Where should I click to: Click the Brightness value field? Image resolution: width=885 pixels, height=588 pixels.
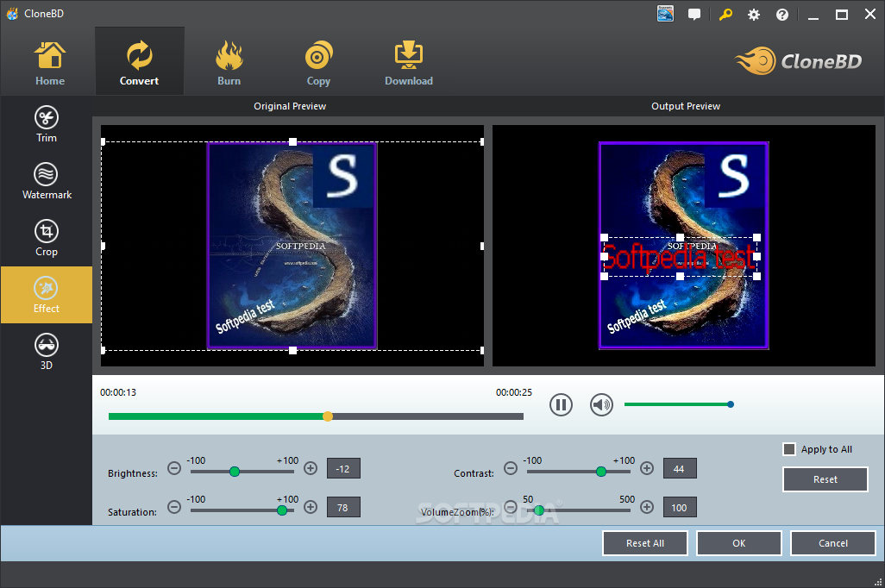coord(343,468)
